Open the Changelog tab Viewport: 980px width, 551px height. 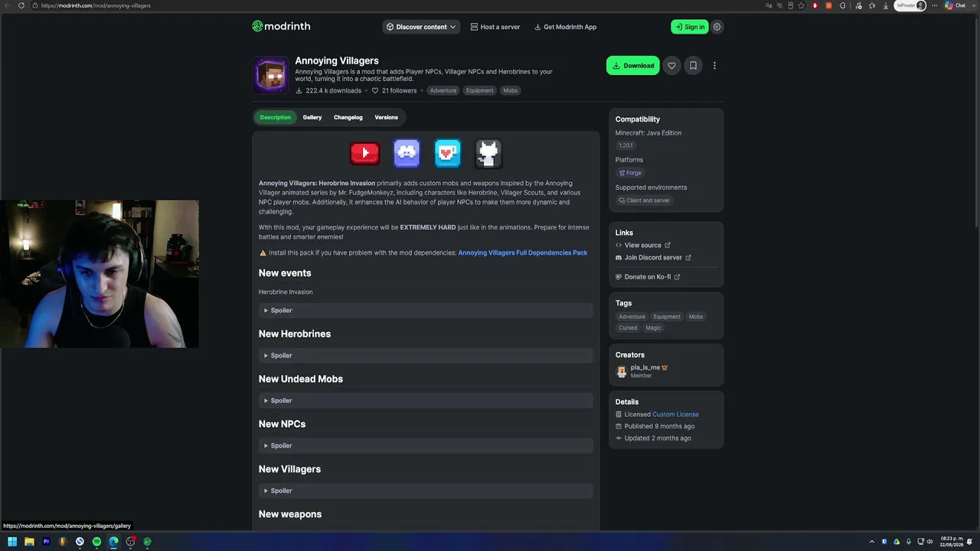(348, 117)
